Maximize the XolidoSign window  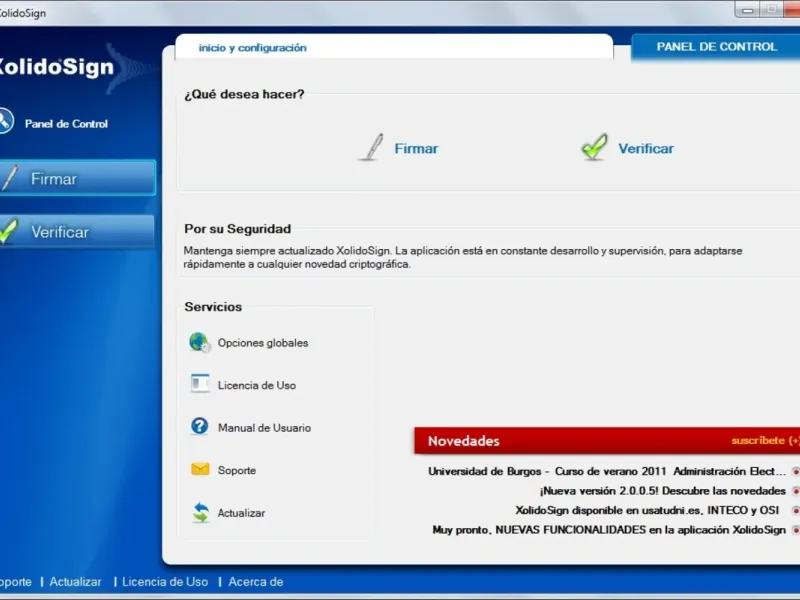771,10
